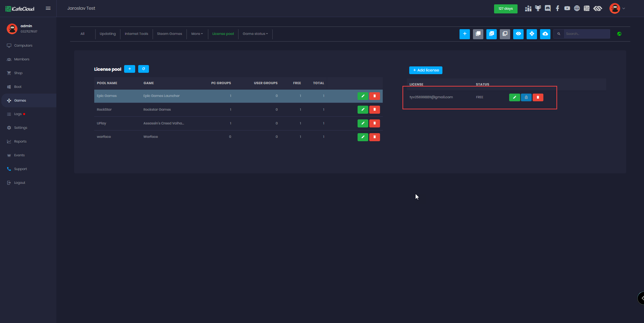Delete the tyv256998811 gmail license

coord(538,97)
